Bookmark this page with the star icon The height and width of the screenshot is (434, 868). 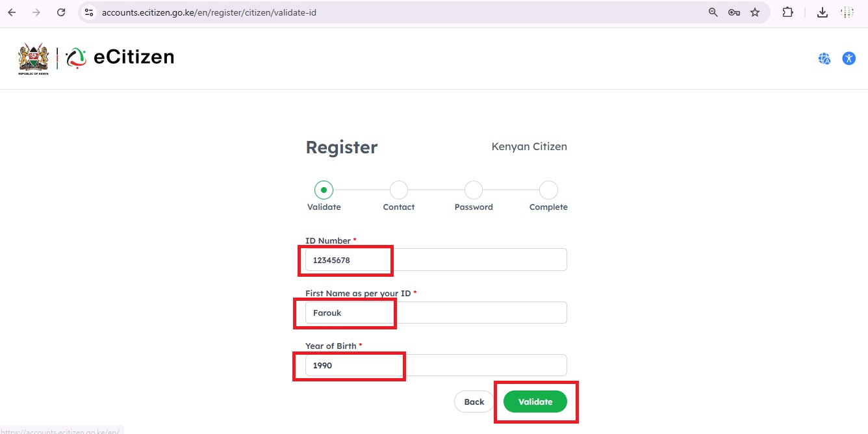(x=755, y=12)
